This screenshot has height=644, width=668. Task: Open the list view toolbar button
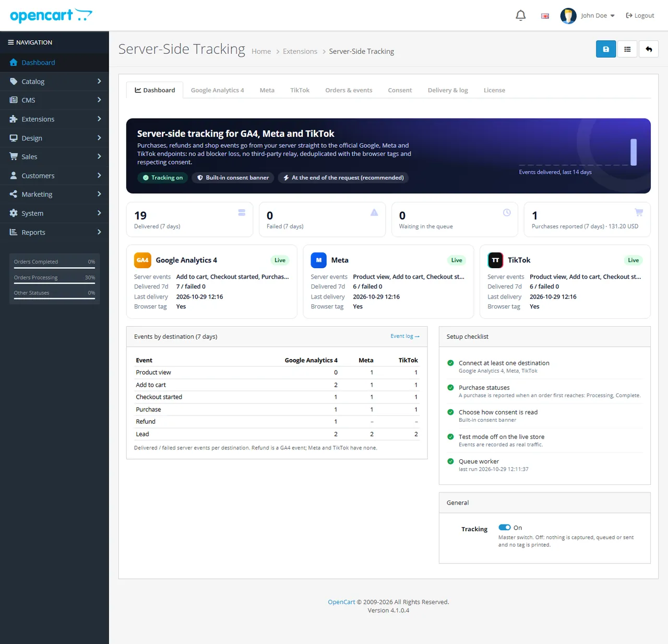pos(627,49)
